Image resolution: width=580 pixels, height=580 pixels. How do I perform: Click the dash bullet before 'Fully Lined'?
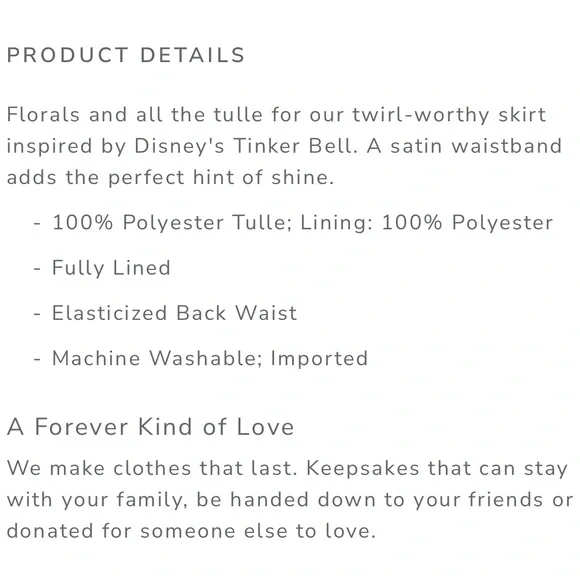[37, 269]
